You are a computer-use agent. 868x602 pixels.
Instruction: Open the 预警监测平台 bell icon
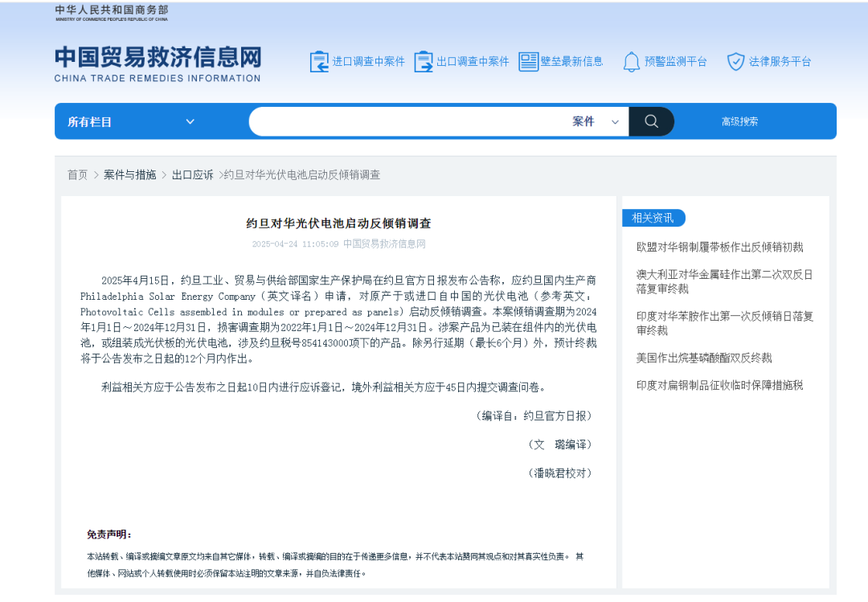(632, 60)
